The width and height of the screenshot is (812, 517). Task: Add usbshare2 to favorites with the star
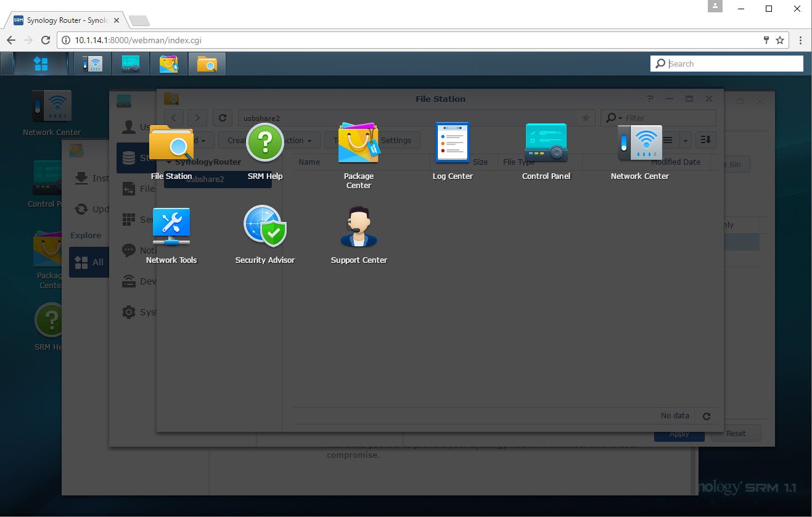(x=586, y=118)
